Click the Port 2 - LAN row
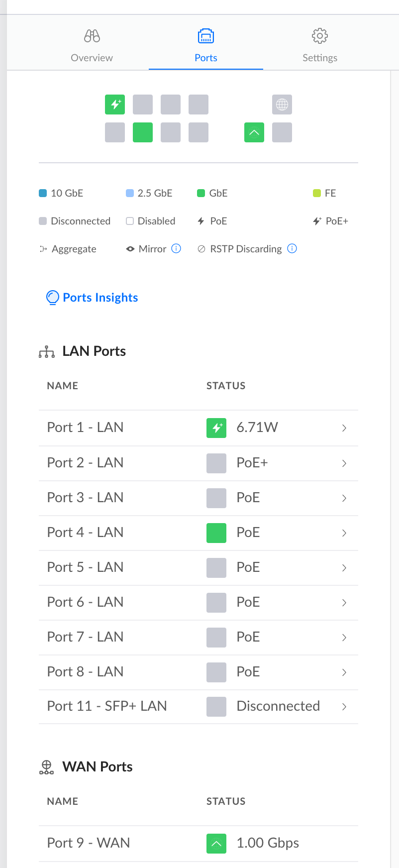Screen dimensions: 399x868 tap(85, 463)
